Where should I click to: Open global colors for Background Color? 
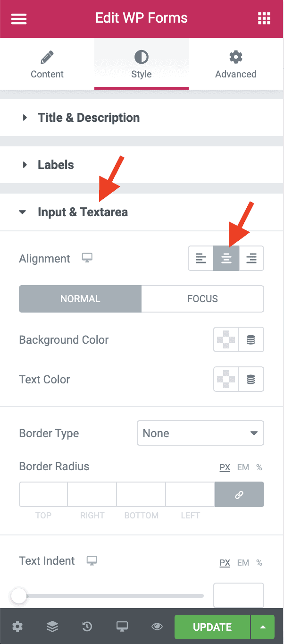click(251, 340)
